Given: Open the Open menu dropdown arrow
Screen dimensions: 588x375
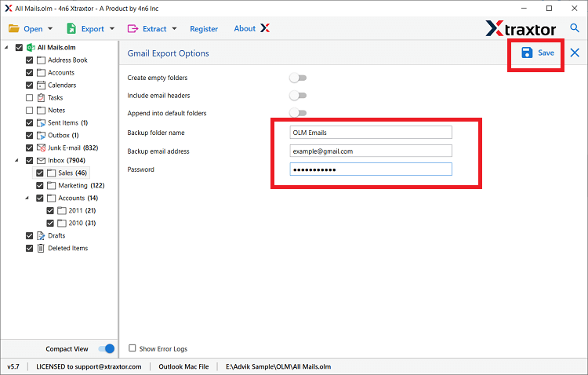Looking at the screenshot, I should point(50,28).
